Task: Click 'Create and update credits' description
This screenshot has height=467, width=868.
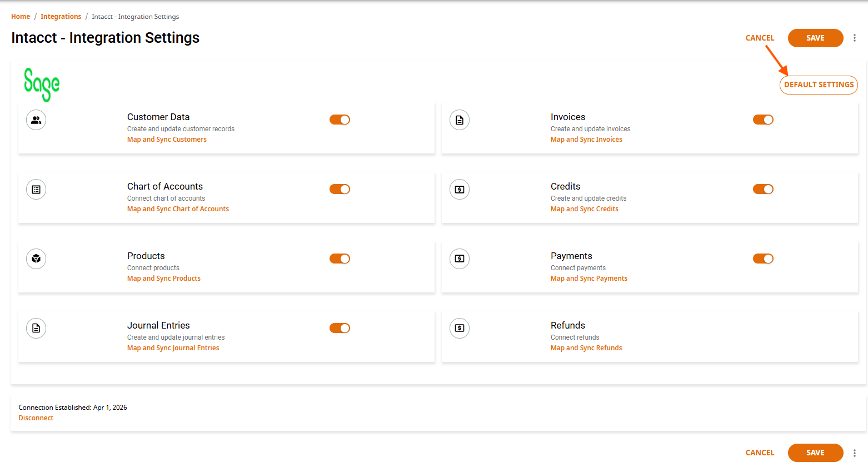Action: click(588, 198)
